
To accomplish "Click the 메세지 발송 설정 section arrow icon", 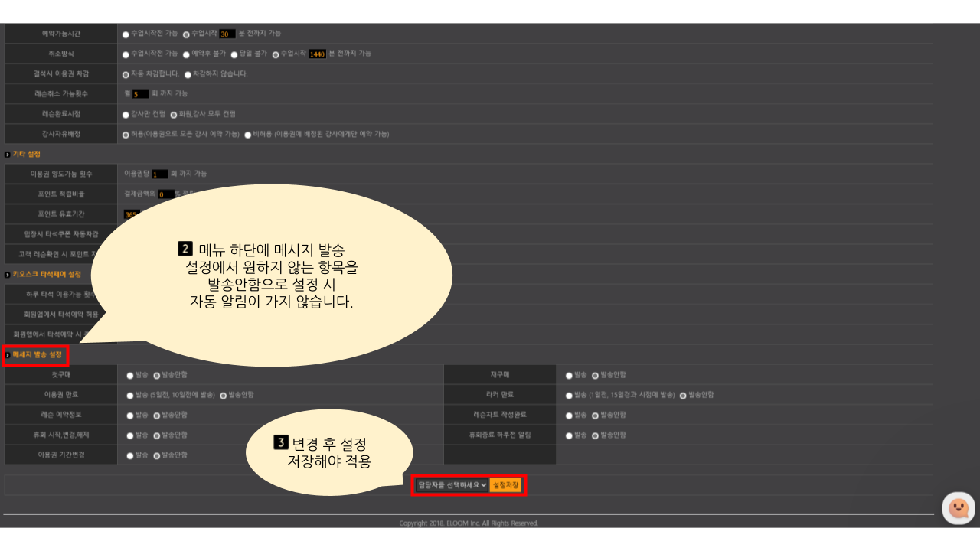I will (x=8, y=355).
